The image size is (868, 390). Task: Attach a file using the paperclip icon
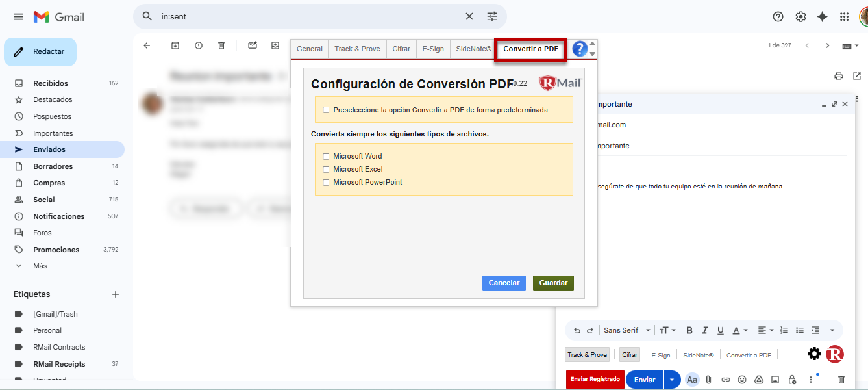(x=709, y=380)
